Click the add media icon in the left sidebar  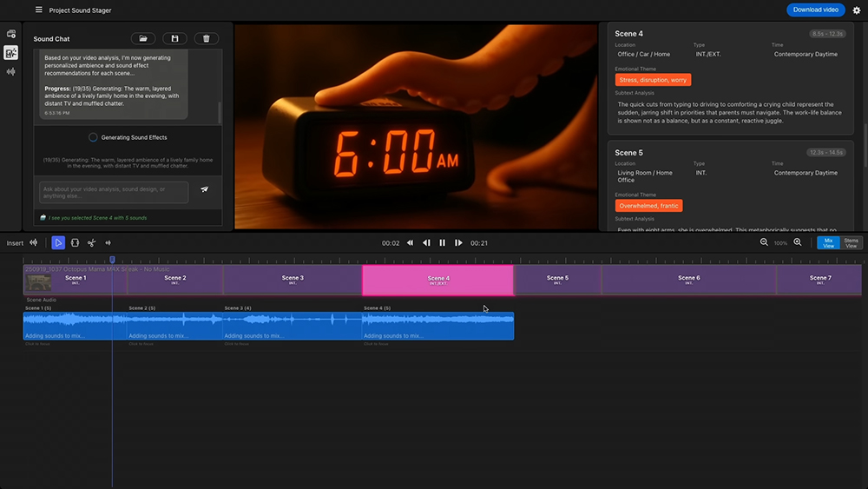point(11,34)
